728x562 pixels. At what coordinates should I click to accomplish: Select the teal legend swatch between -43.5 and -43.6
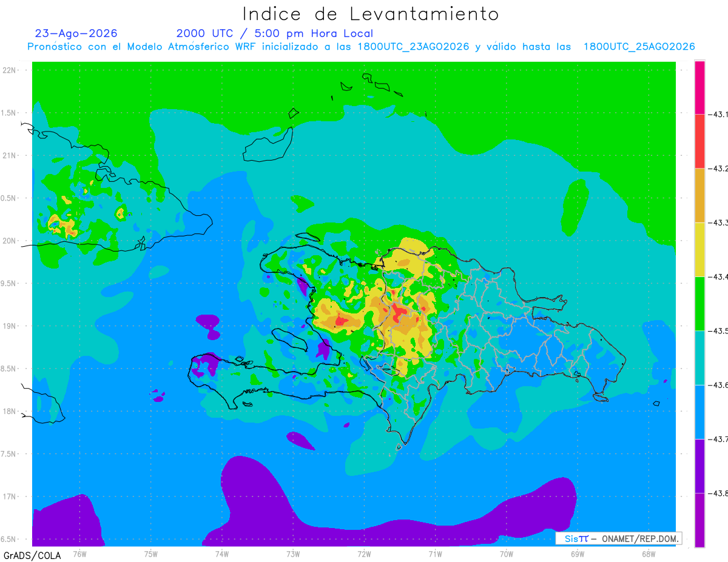699,358
